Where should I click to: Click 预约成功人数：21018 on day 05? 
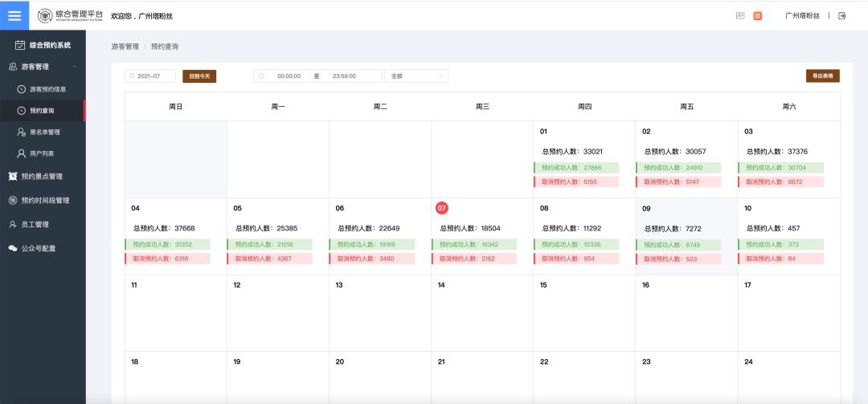tap(269, 244)
